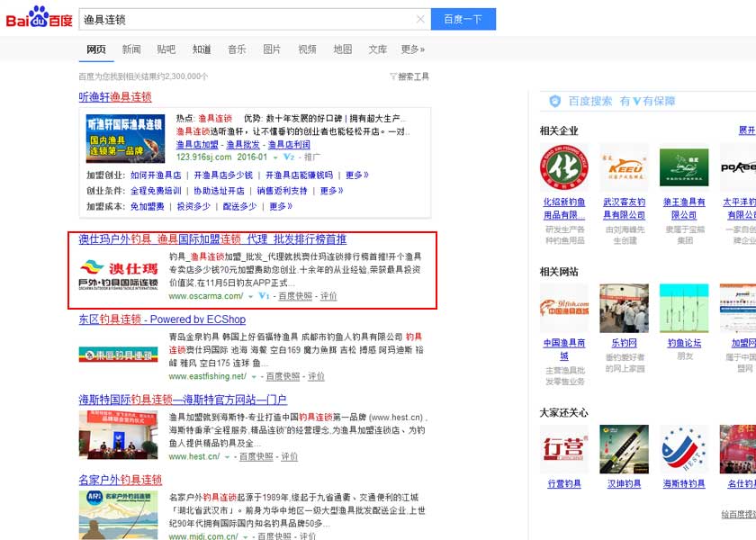Open the 全程免费培训 link
This screenshot has height=540, width=756.
(x=156, y=191)
